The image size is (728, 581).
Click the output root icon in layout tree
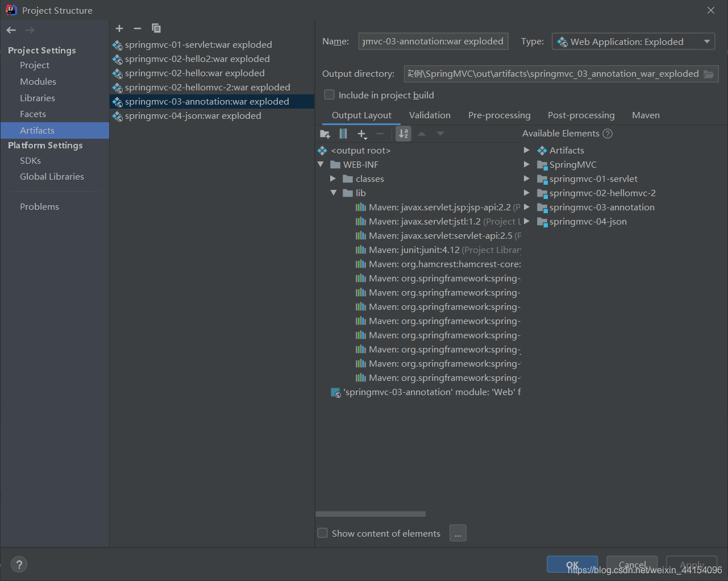[322, 151]
